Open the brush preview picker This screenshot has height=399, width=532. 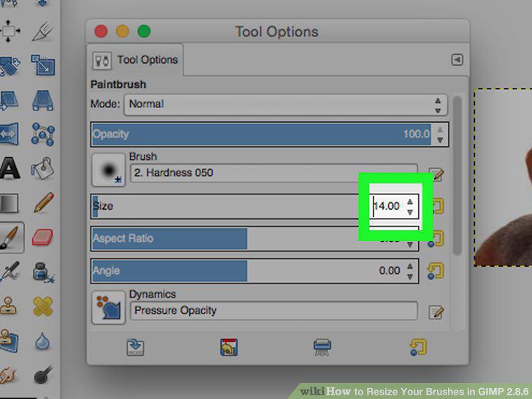108,170
